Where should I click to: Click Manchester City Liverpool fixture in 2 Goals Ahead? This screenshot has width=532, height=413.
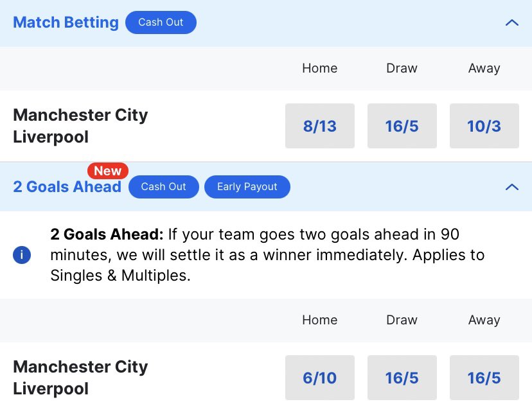(80, 378)
